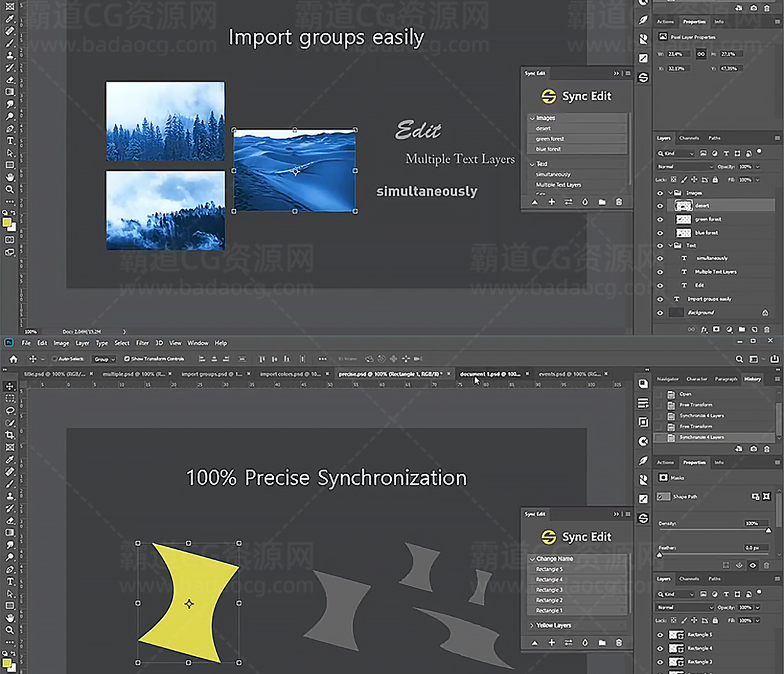Screen dimensions: 784x674
Task: Adjust the Density slider handle
Action: (x=769, y=531)
